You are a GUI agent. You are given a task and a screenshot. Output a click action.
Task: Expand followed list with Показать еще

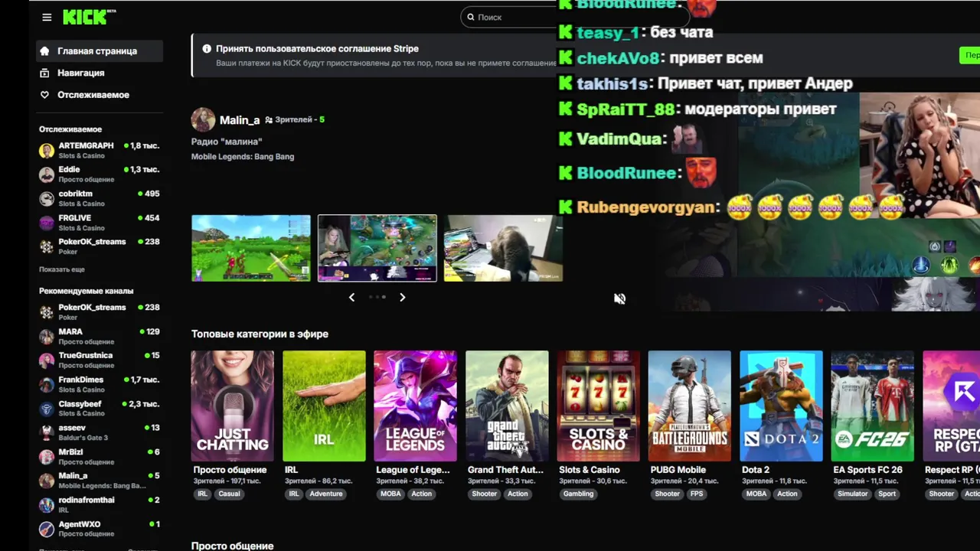62,269
